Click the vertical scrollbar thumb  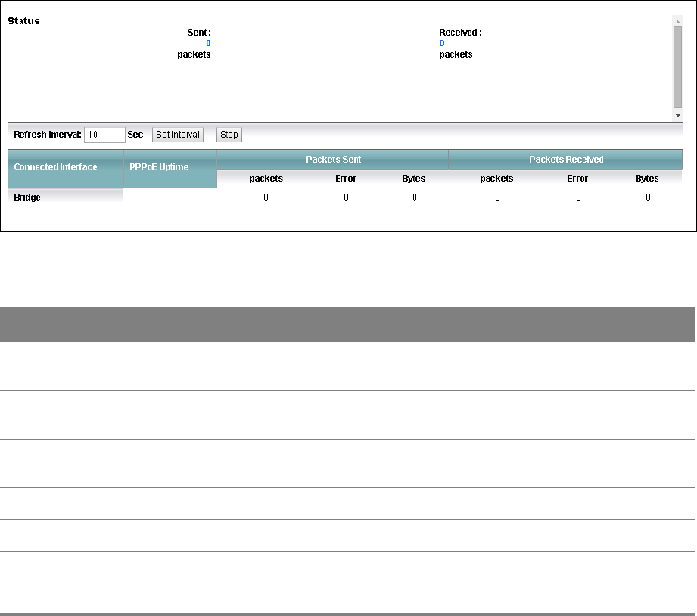point(678,67)
